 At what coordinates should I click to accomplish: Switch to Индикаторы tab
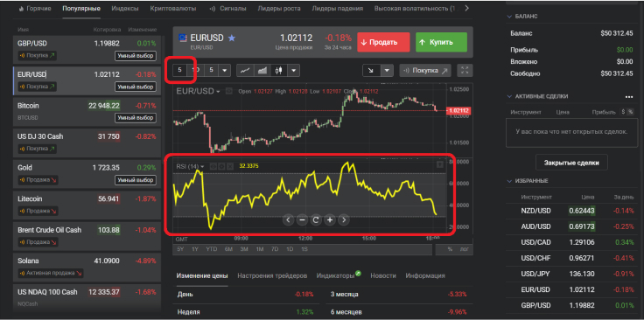pyautogui.click(x=335, y=275)
